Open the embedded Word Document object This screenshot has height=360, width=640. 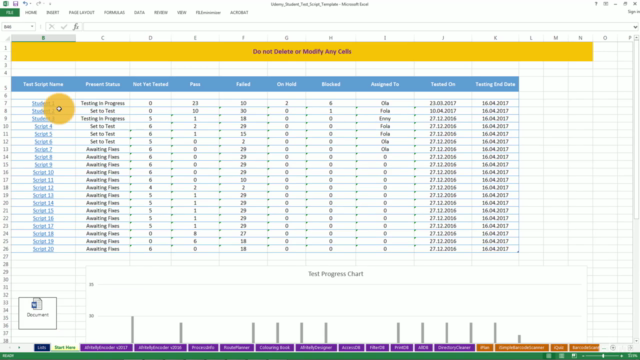38,313
